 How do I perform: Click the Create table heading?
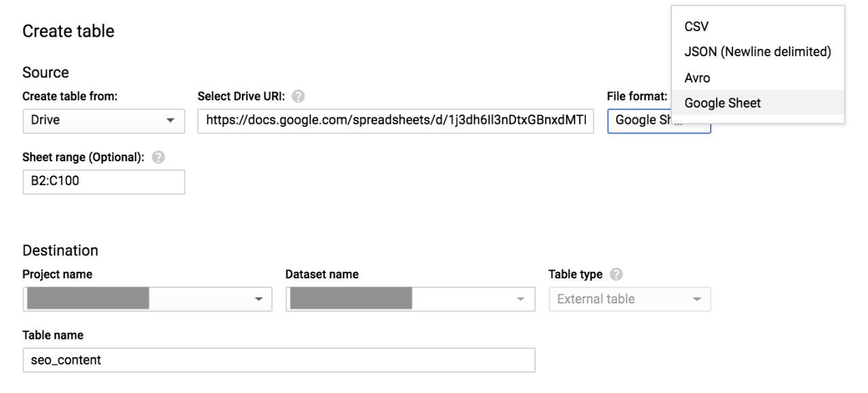point(68,31)
